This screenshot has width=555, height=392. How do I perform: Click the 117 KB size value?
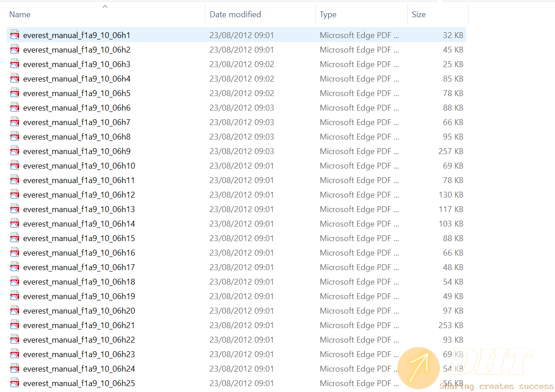(x=451, y=209)
